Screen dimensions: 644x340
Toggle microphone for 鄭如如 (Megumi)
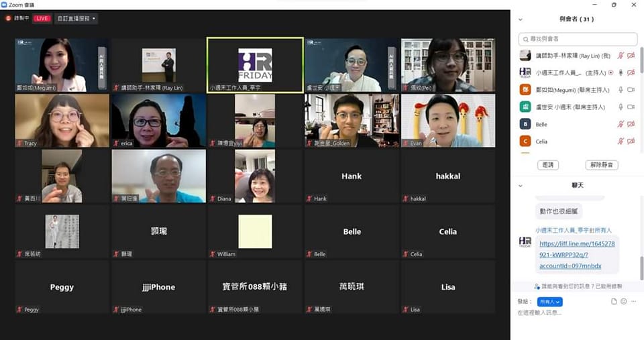pos(621,90)
